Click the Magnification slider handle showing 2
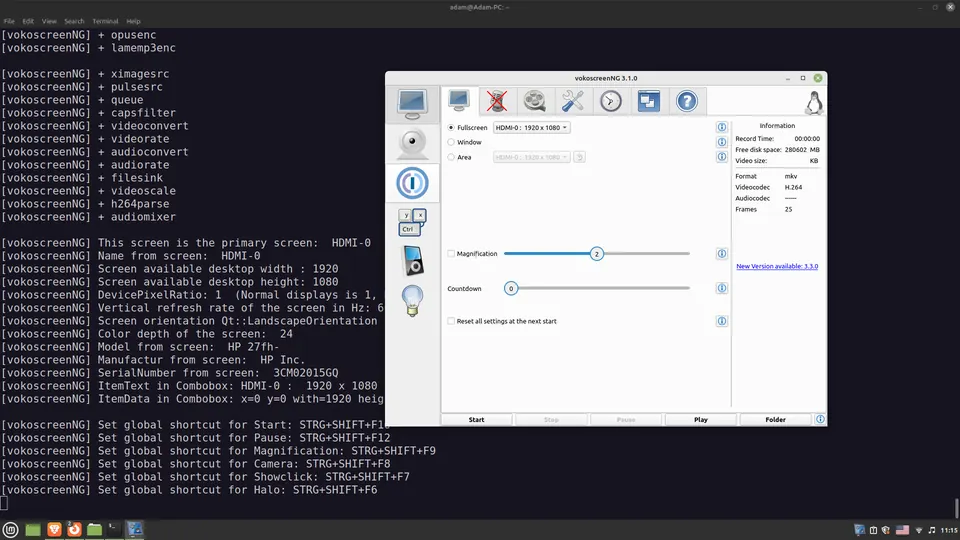 (x=596, y=253)
